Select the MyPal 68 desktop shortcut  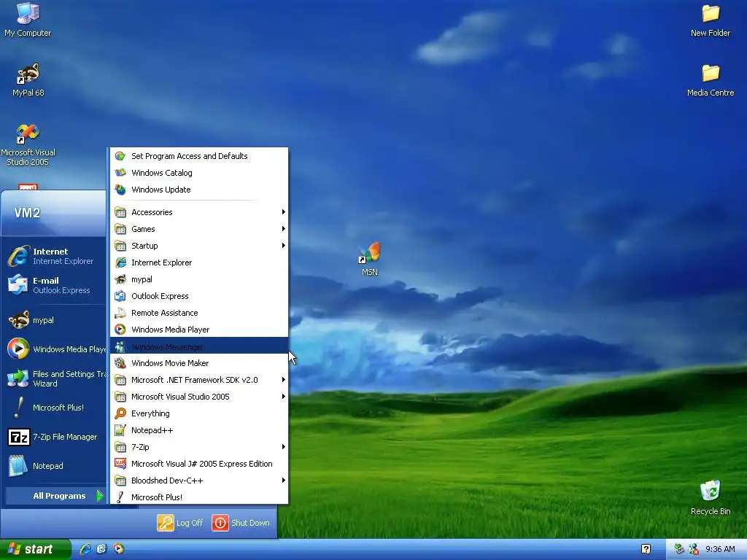point(28,79)
